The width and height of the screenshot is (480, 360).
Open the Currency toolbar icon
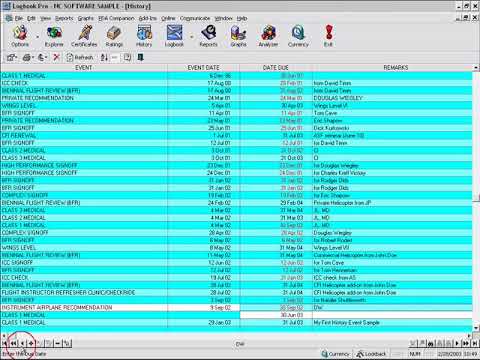(298, 36)
